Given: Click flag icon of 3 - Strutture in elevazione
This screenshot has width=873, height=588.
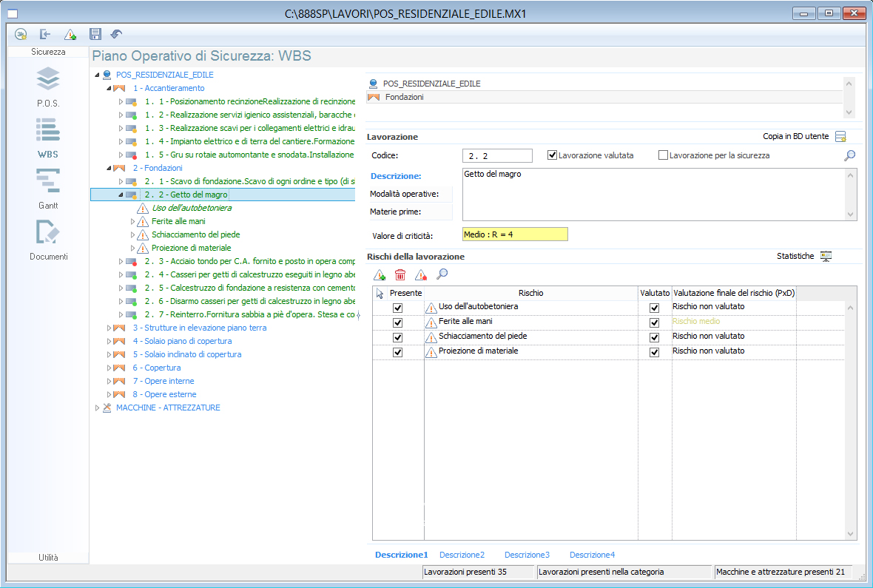Looking at the screenshot, I should [119, 328].
